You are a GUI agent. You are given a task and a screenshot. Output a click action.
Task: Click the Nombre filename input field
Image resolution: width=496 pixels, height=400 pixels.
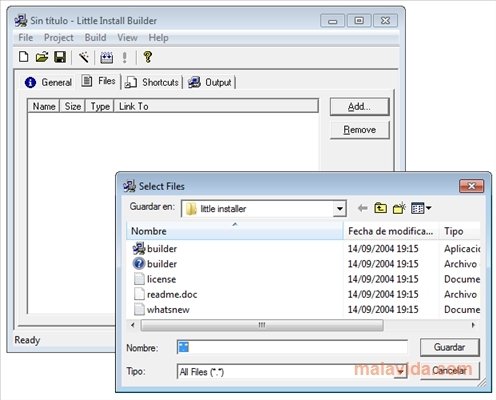pyautogui.click(x=292, y=347)
